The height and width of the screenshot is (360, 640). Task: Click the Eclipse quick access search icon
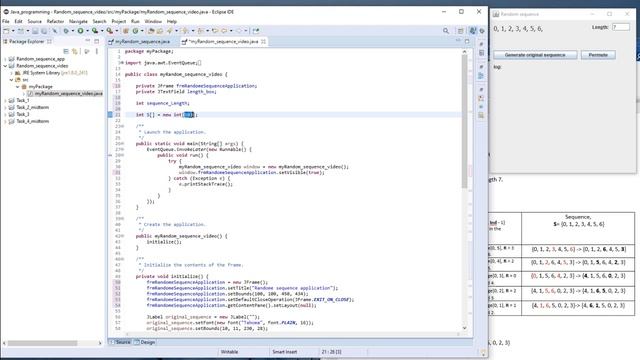tap(446, 31)
